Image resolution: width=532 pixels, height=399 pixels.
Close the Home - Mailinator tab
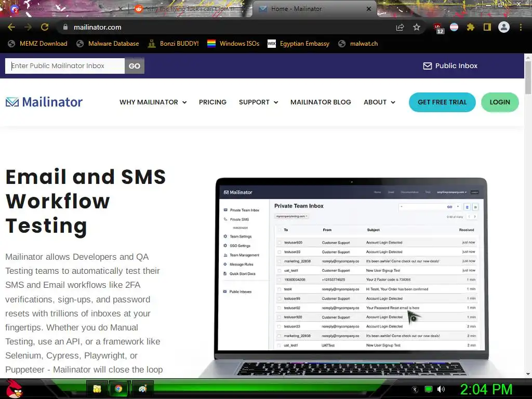point(369,9)
